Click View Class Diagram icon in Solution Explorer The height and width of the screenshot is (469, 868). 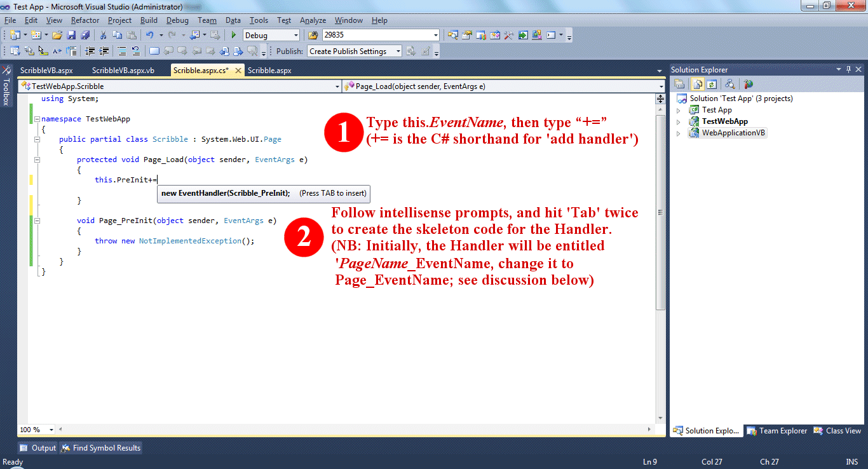tap(730, 83)
